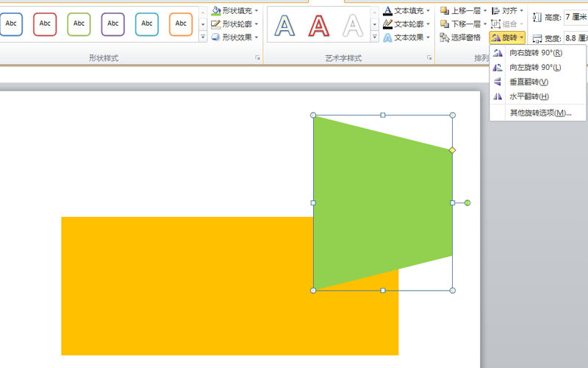Open the 对齐 align dropdown

[x=508, y=10]
